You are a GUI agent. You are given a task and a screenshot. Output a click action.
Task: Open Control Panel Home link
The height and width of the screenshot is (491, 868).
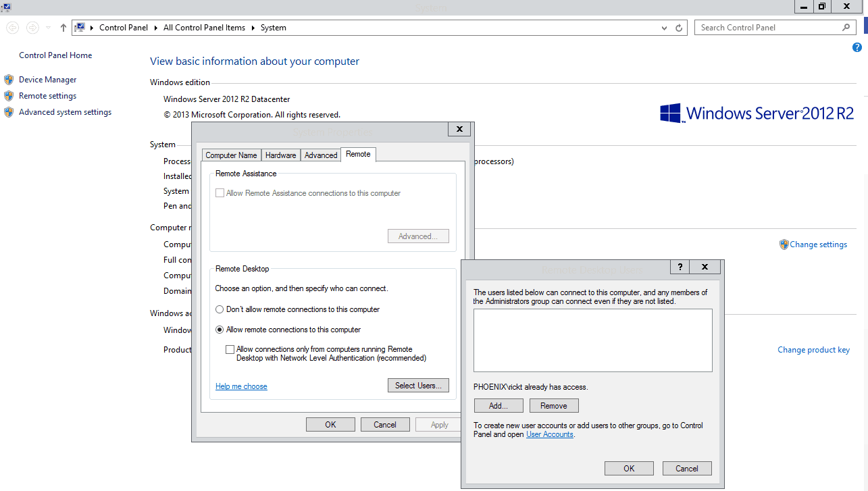click(55, 55)
